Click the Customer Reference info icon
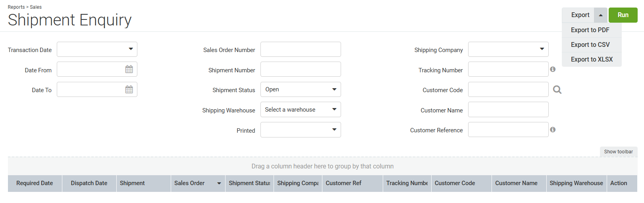Screen dimensions: 644x203 point(553,130)
